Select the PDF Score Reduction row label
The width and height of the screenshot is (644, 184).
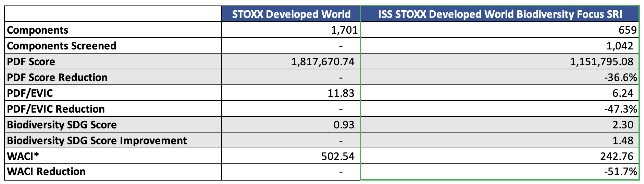click(57, 78)
